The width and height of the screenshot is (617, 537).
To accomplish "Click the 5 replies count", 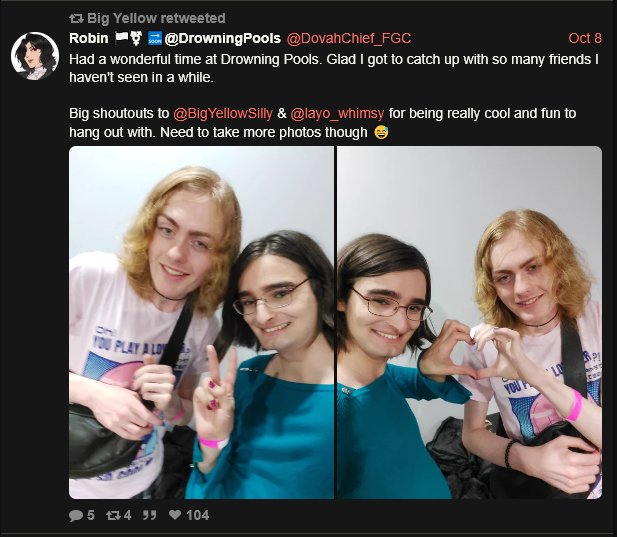I will pyautogui.click(x=91, y=515).
